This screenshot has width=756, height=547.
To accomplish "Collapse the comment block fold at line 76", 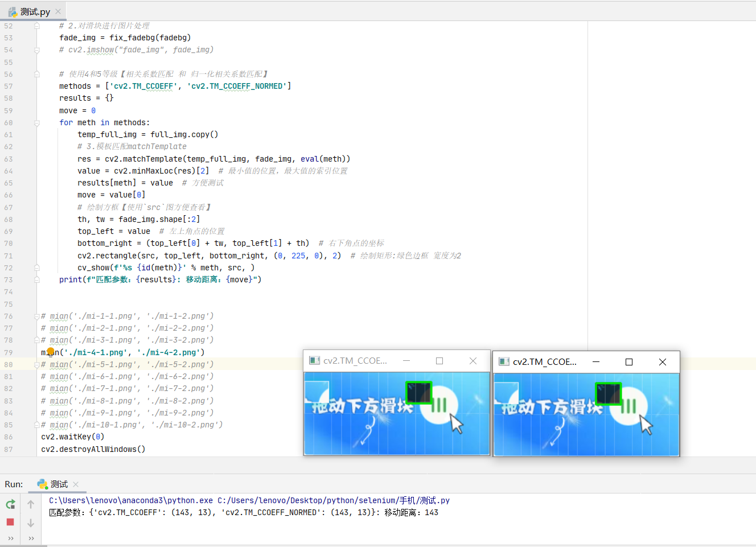I will (36, 316).
